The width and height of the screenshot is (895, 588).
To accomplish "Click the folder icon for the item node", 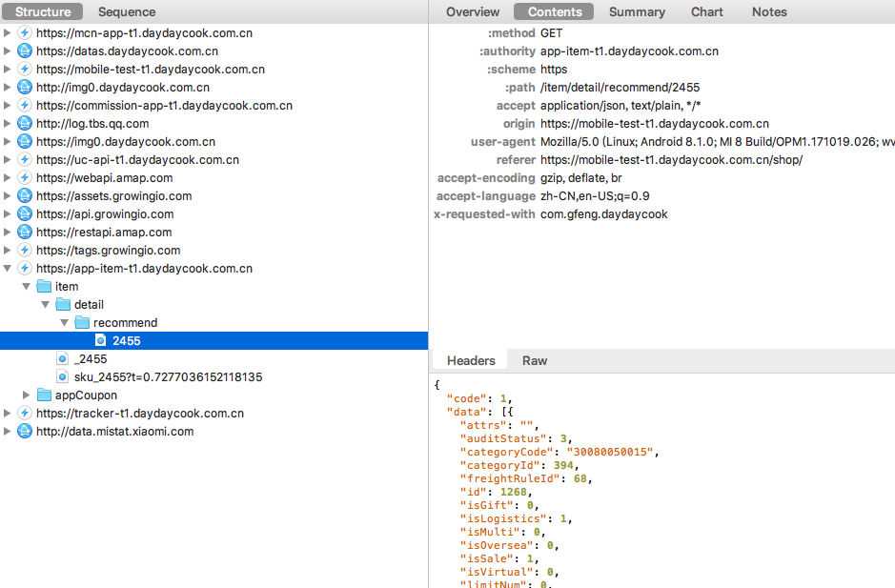I will pos(44,287).
